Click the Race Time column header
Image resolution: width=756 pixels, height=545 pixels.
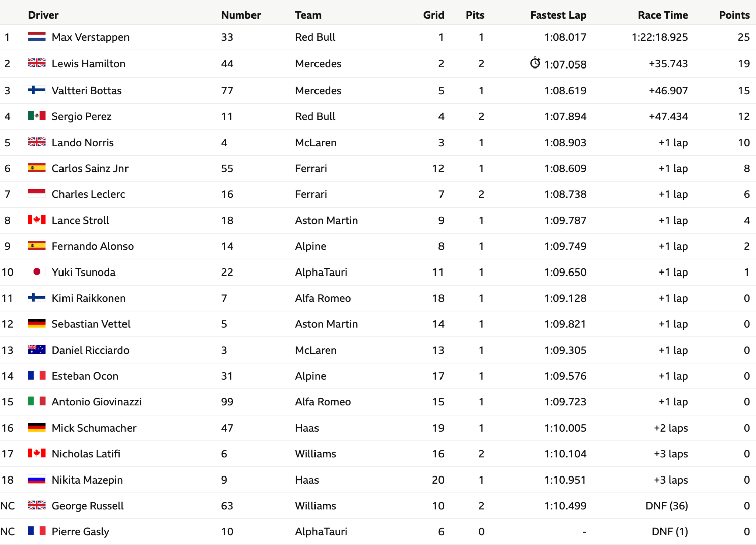tap(663, 15)
